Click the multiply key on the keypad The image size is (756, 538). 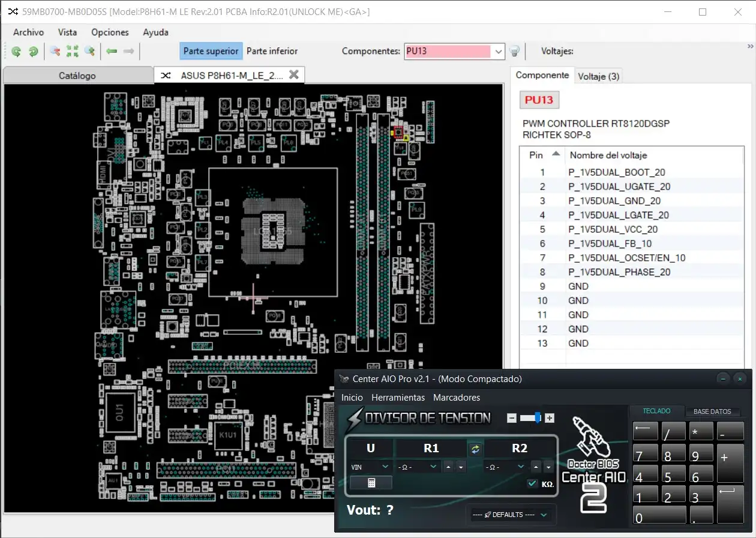701,431
